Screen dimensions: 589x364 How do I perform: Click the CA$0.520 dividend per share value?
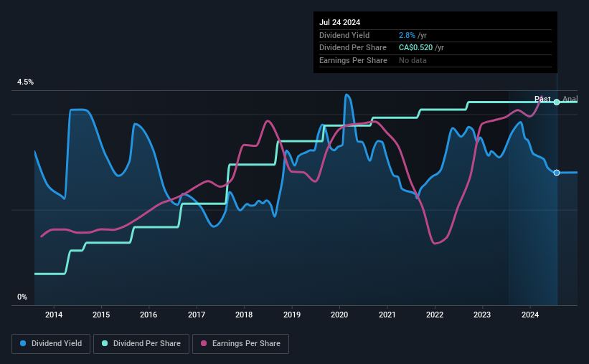click(x=415, y=48)
